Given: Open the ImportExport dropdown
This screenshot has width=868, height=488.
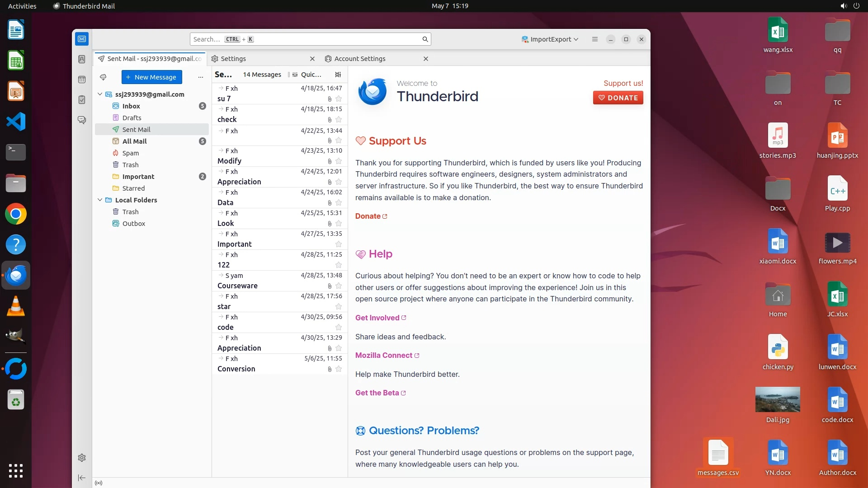Looking at the screenshot, I should (x=550, y=39).
